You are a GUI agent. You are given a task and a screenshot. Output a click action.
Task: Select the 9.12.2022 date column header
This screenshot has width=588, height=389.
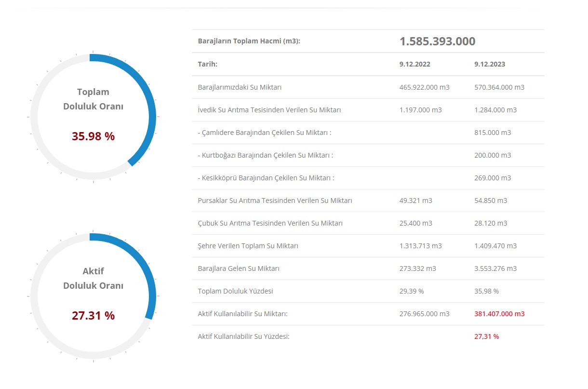[414, 64]
